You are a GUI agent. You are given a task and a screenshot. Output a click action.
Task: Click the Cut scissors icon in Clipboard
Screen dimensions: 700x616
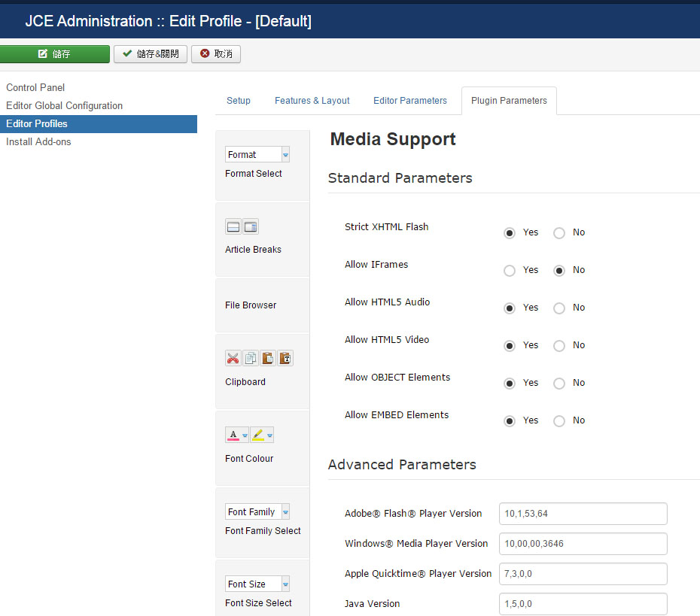[x=233, y=359]
